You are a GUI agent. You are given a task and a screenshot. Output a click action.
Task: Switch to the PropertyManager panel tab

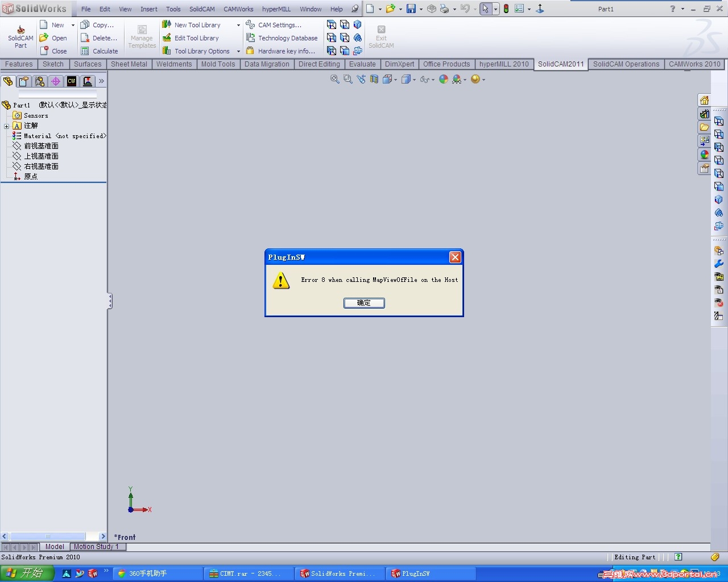(24, 81)
